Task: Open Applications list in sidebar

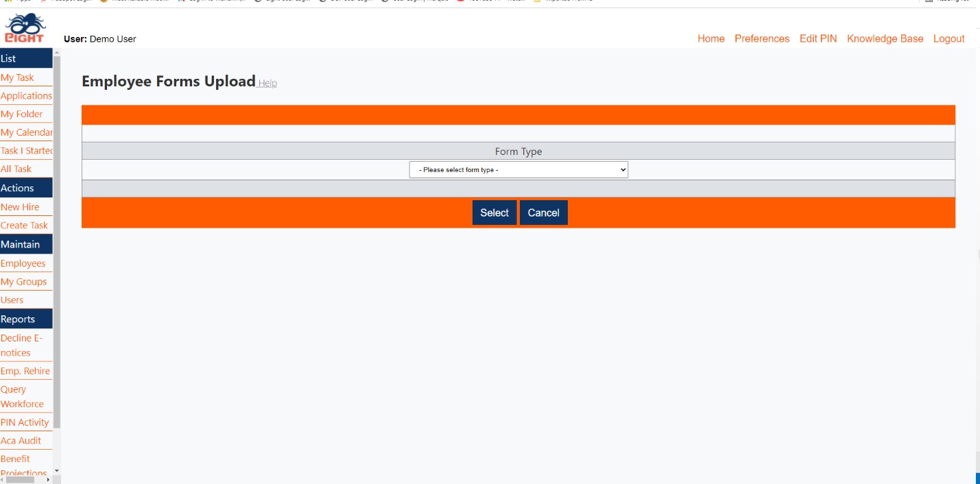Action: pos(26,96)
